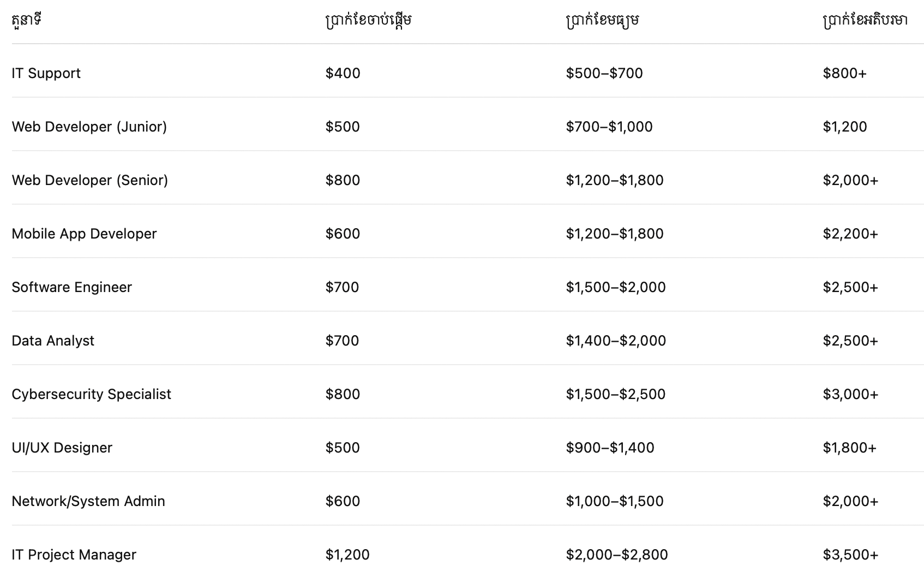Select the $500–$700 average salary cell

pyautogui.click(x=604, y=73)
